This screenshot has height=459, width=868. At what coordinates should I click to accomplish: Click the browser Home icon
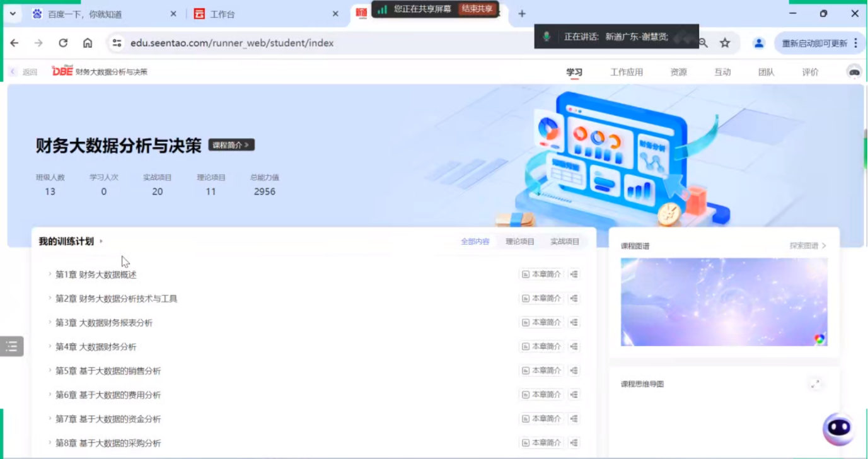click(87, 43)
